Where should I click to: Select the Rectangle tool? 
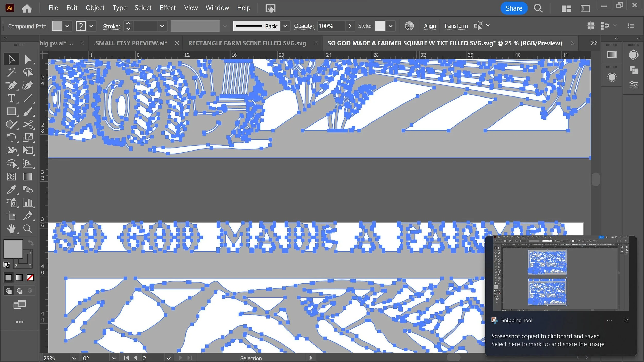pos(11,111)
